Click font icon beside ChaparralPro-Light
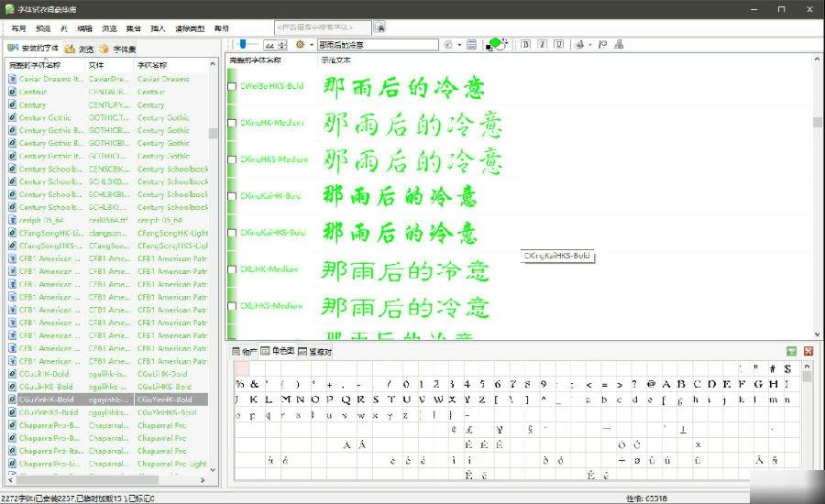The height and width of the screenshot is (504, 825). pos(13,464)
